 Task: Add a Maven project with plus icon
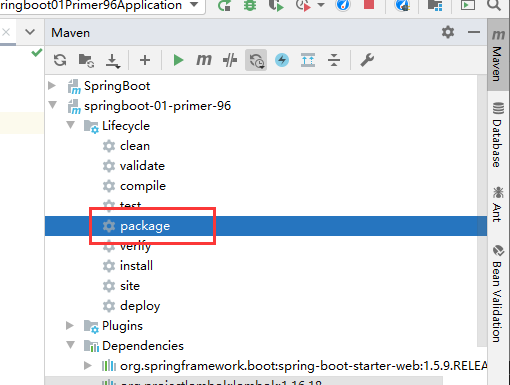[145, 60]
